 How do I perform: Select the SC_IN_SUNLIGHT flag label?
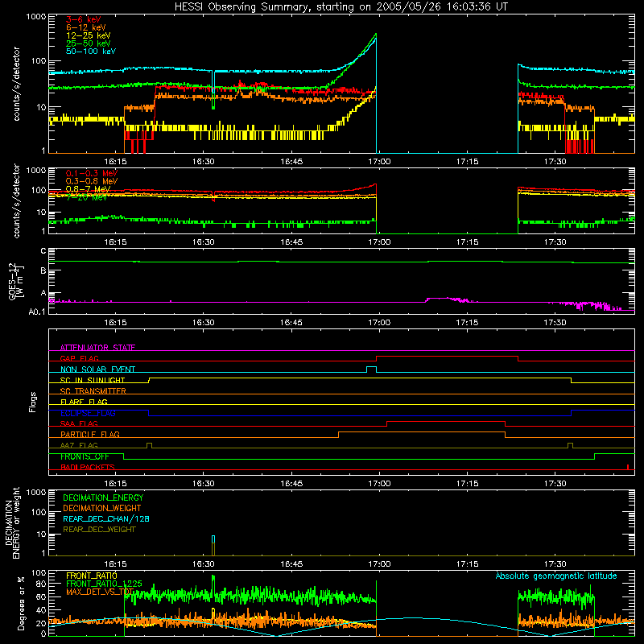(93, 380)
